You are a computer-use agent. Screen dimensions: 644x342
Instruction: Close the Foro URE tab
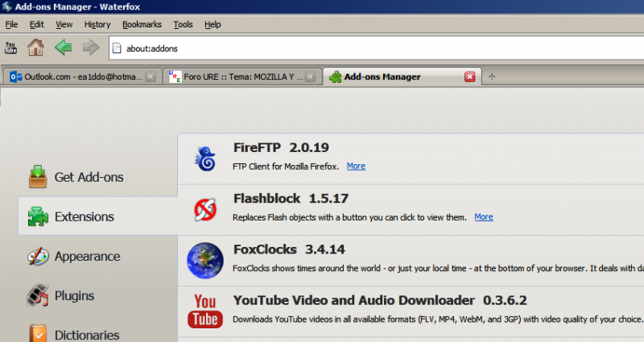click(310, 76)
